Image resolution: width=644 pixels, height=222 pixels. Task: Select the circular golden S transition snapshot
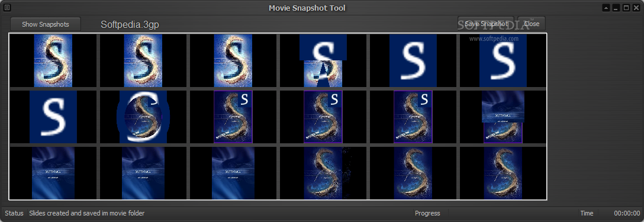click(x=143, y=117)
